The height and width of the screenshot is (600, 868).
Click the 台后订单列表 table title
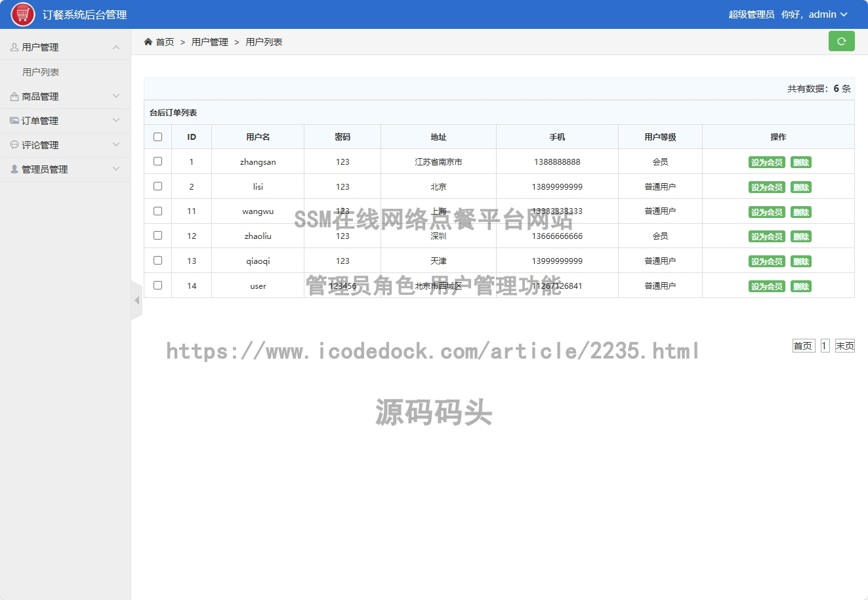tap(173, 113)
